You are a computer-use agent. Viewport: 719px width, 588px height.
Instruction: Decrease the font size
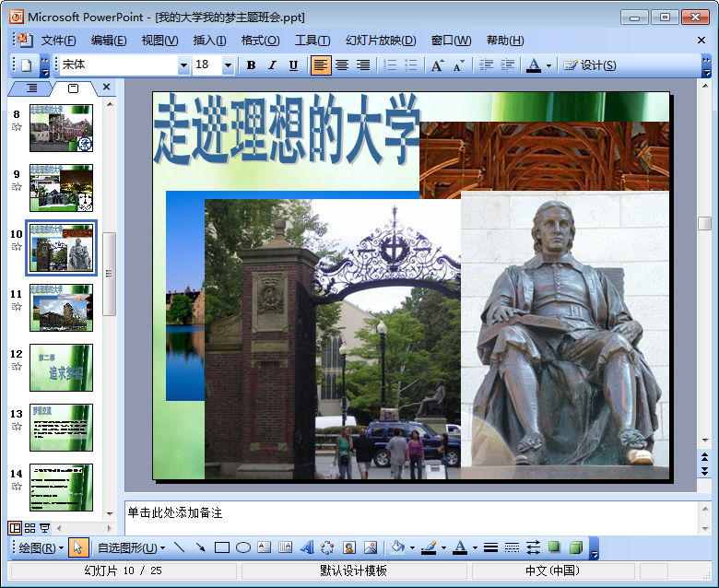pos(458,65)
